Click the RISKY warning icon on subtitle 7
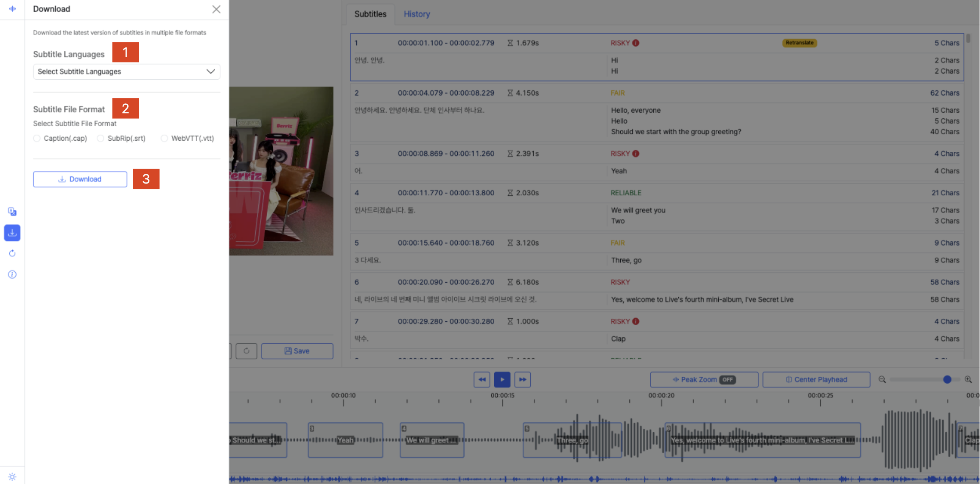This screenshot has width=980, height=484. pos(636,321)
